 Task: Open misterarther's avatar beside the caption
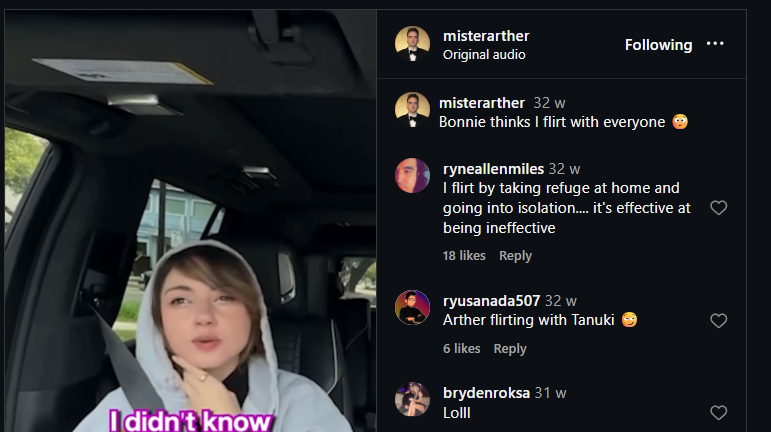click(412, 110)
